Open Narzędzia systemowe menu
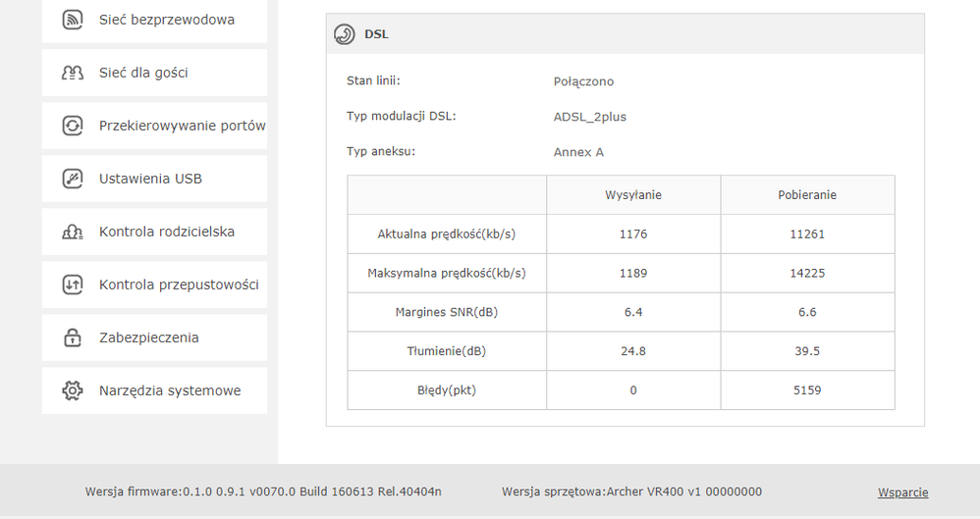 (x=170, y=390)
